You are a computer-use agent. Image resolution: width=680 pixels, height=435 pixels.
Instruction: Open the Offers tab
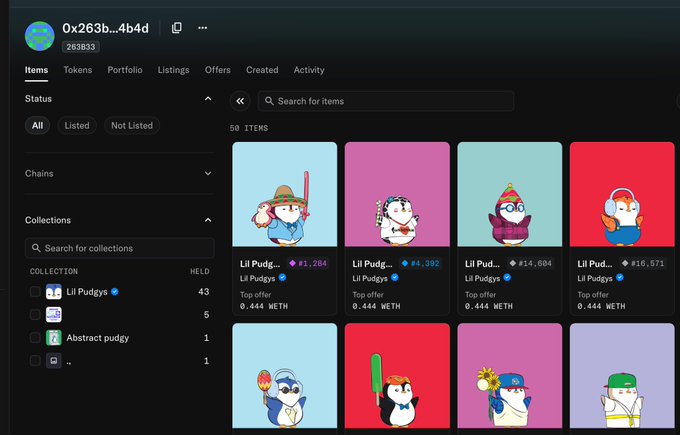[x=218, y=70]
